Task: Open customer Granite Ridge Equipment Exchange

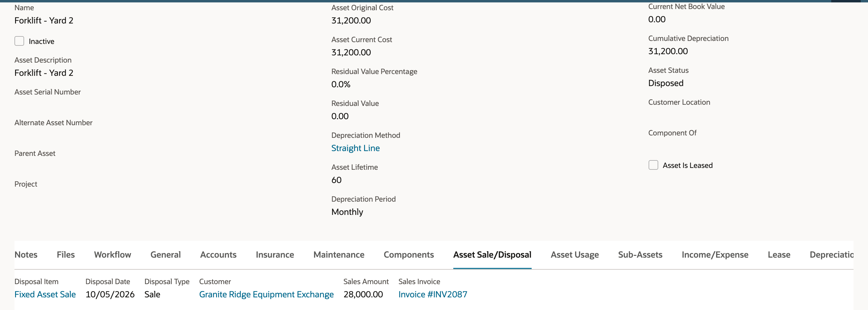Action: (266, 294)
